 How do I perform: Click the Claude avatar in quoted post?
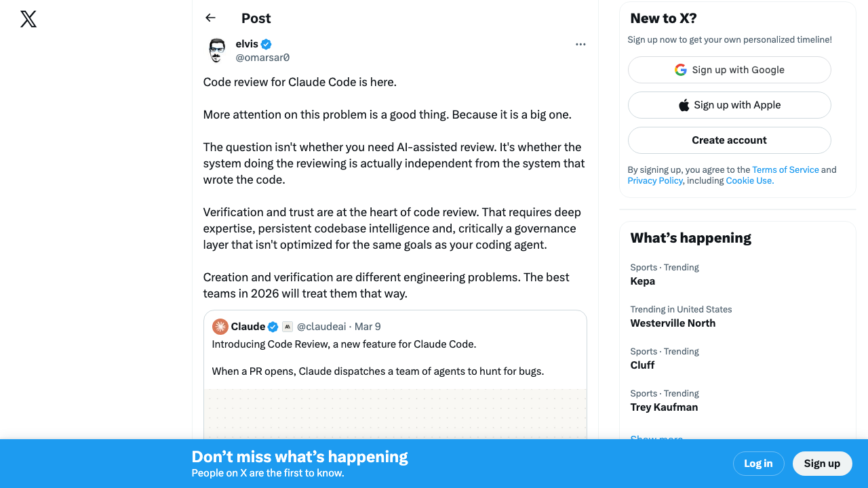[x=220, y=327]
